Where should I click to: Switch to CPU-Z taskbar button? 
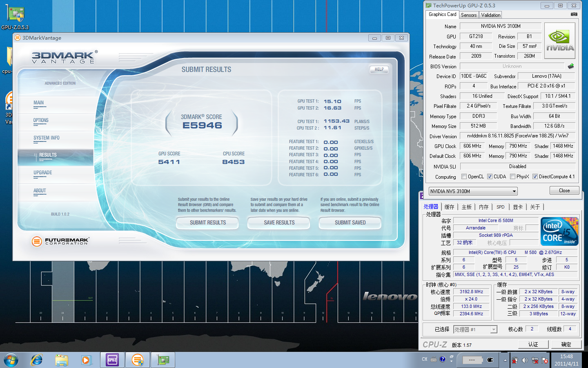coord(112,360)
